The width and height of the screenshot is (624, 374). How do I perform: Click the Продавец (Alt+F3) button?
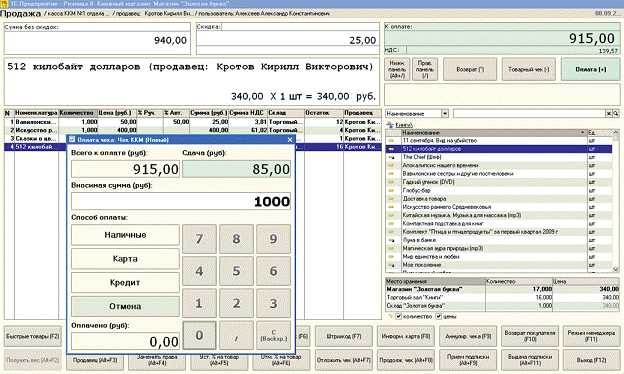pyautogui.click(x=95, y=362)
